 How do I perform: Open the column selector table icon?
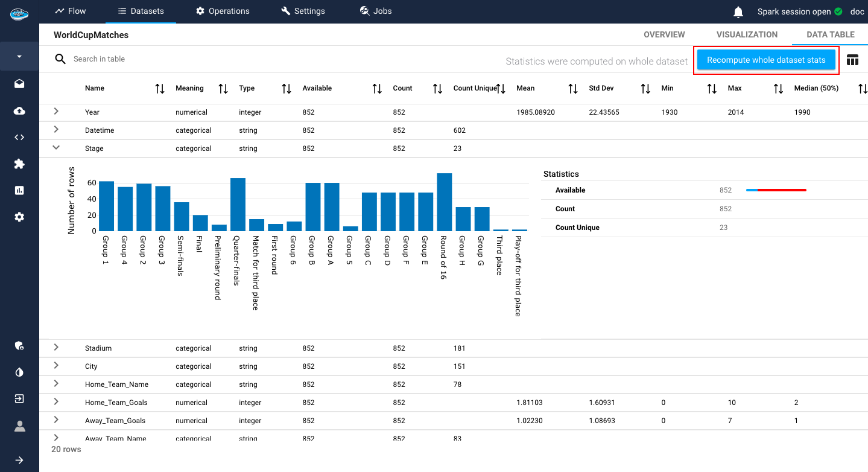[852, 60]
